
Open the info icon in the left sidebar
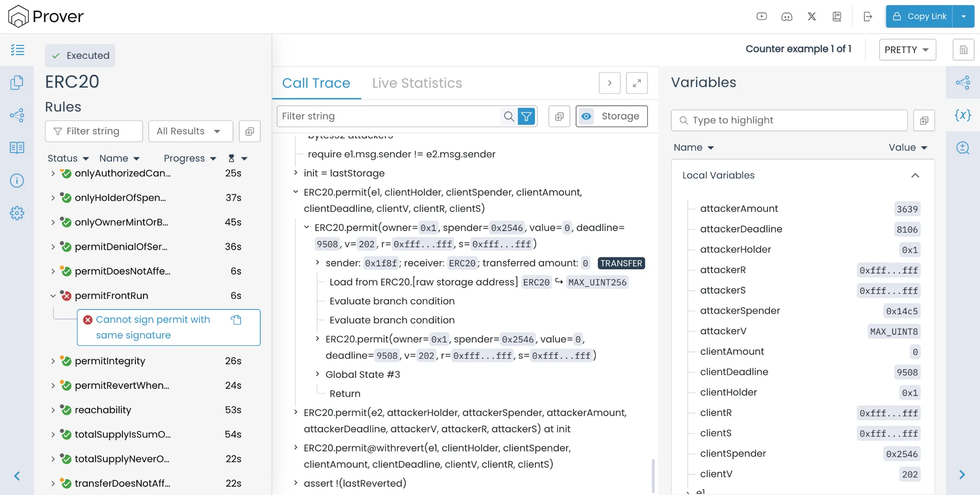coord(17,181)
